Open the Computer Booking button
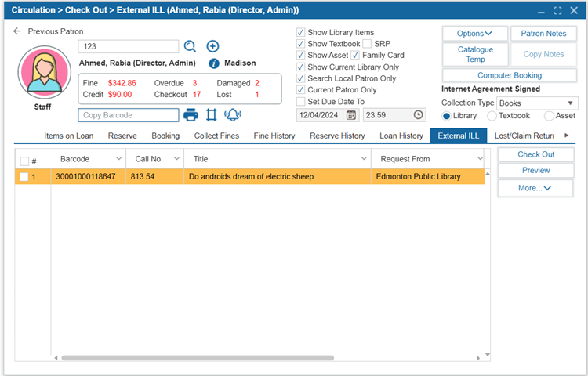 click(x=510, y=76)
